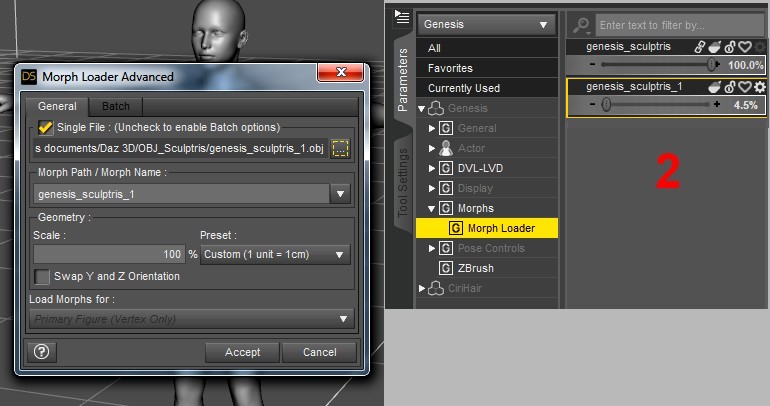The width and height of the screenshot is (770, 406).
Task: Select the ZBrush group in the tree
Action: tap(475, 269)
